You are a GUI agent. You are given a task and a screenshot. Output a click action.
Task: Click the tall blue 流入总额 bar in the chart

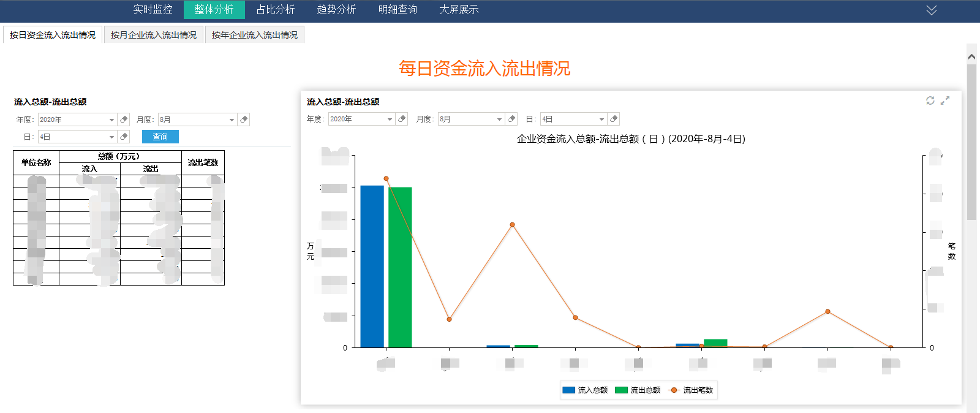(x=372, y=267)
